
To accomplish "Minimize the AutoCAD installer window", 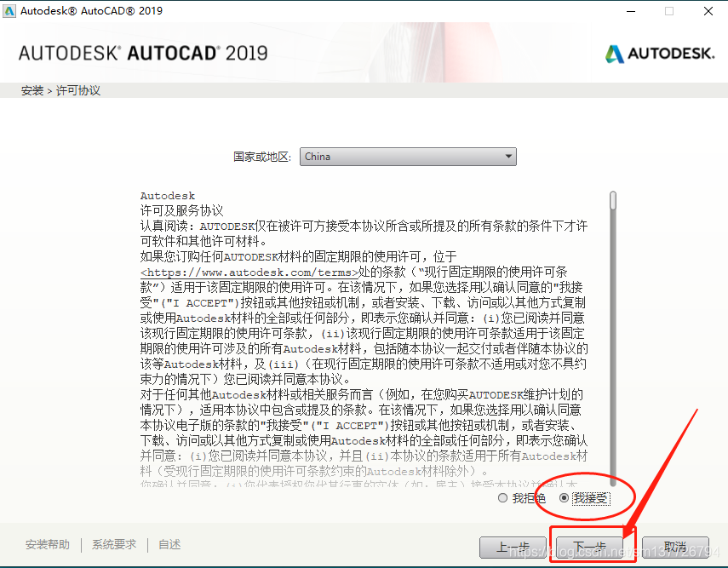I will coord(631,11).
